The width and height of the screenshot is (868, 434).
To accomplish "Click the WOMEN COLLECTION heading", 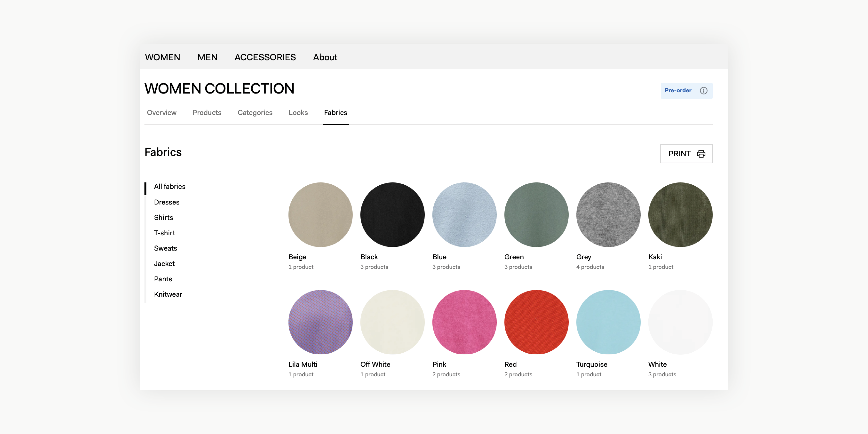I will (x=219, y=89).
